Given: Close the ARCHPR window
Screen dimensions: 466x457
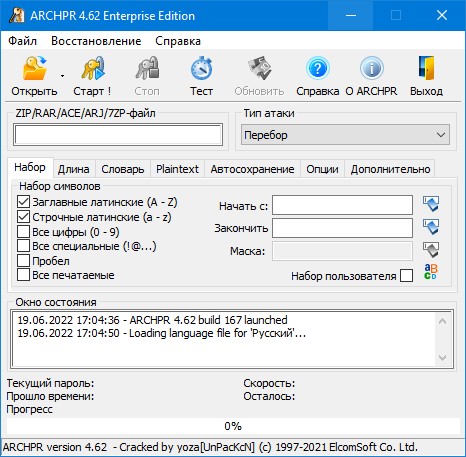Looking at the screenshot, I should coord(442,15).
